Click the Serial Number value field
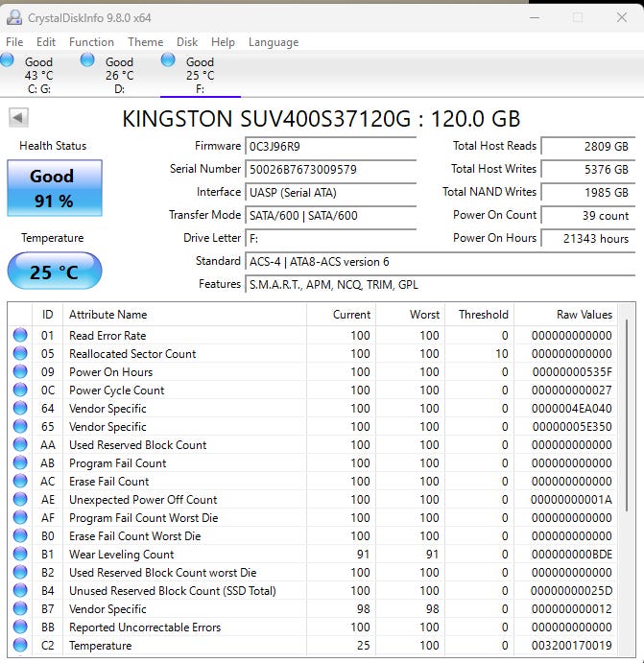644x663 pixels. tap(330, 170)
